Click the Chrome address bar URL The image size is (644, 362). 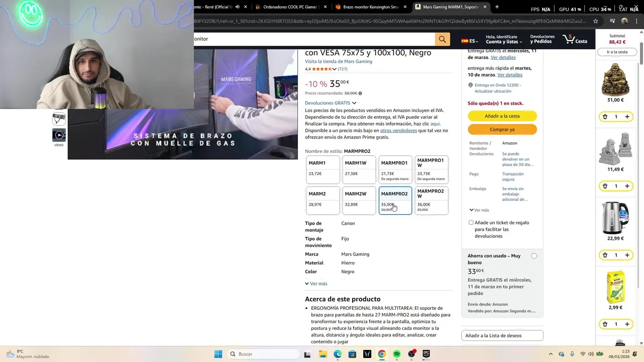pos(390,21)
